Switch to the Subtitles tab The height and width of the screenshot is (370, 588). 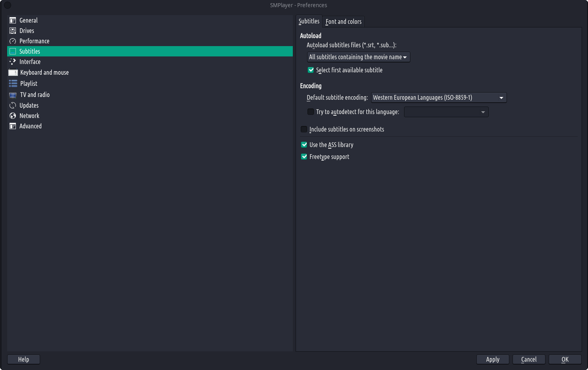(x=309, y=21)
